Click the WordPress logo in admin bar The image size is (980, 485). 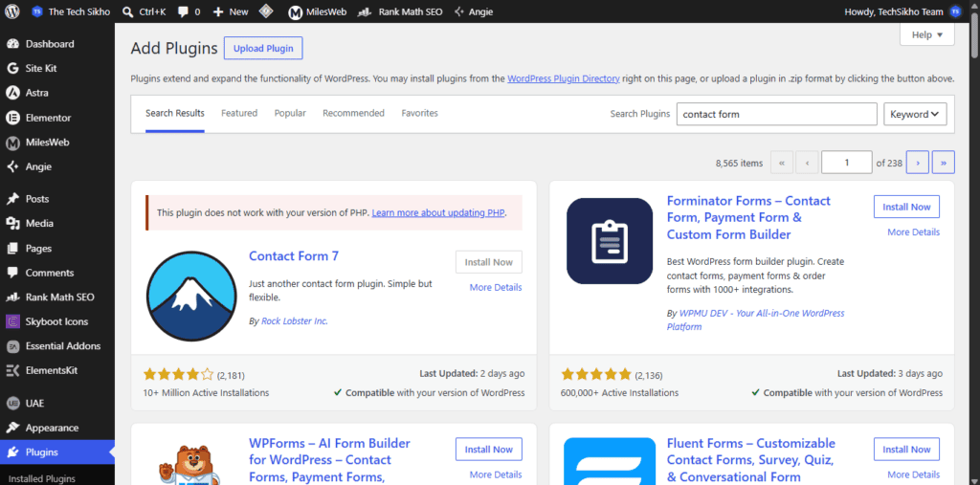pos(13,11)
